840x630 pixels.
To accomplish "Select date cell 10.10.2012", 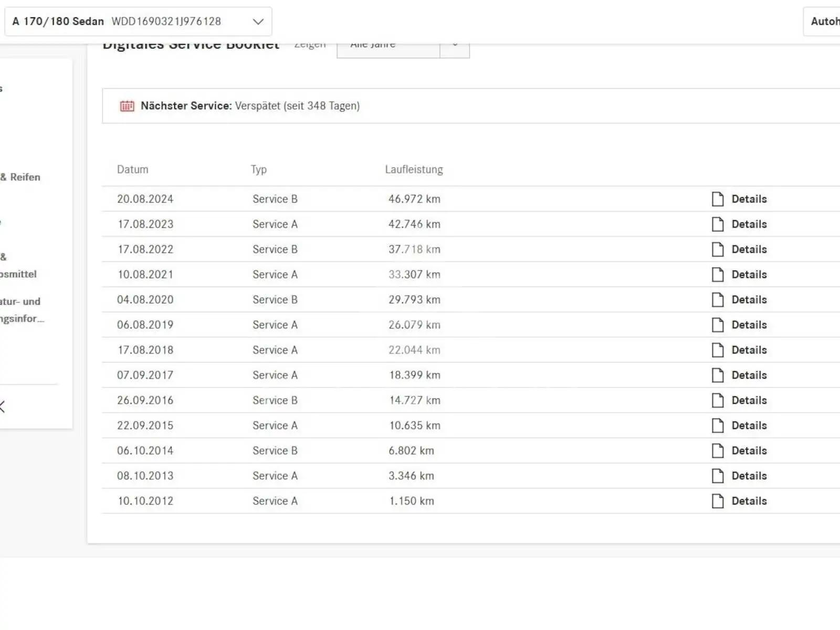I will click(145, 501).
